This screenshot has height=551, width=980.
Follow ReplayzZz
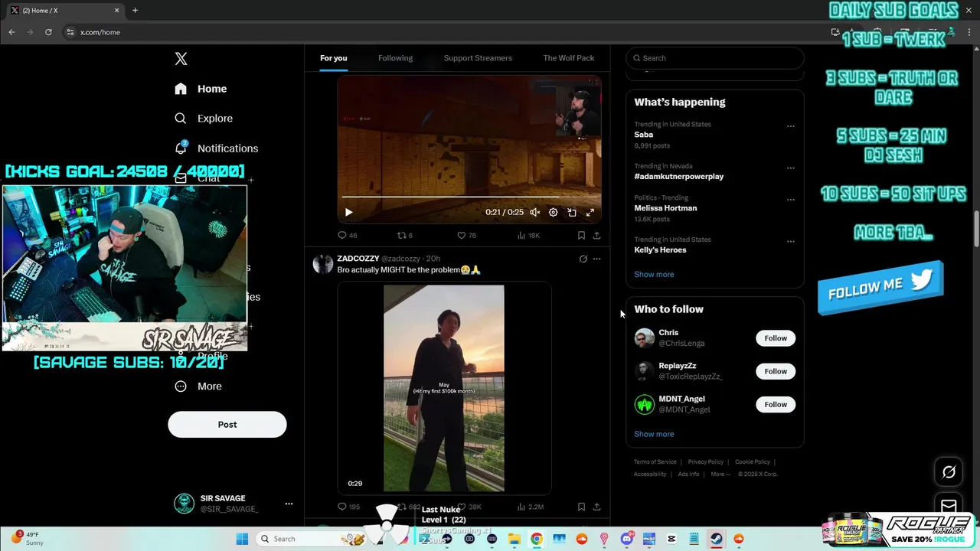(x=776, y=371)
